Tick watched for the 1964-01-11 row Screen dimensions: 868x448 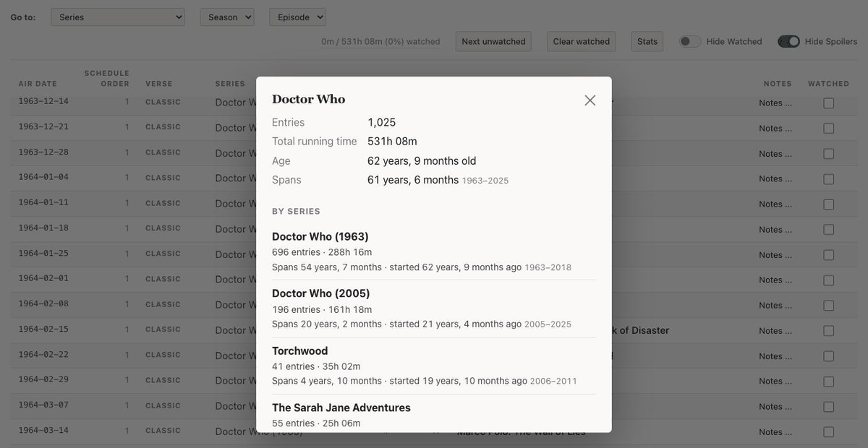[829, 204]
